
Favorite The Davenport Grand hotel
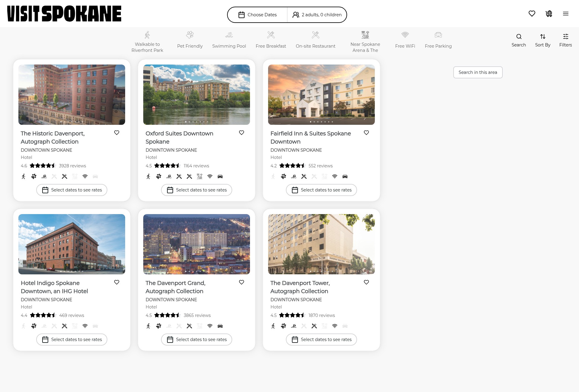[242, 282]
